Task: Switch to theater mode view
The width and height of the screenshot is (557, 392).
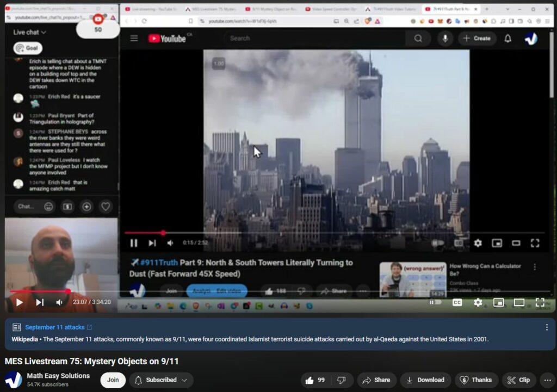Action: pos(519,302)
